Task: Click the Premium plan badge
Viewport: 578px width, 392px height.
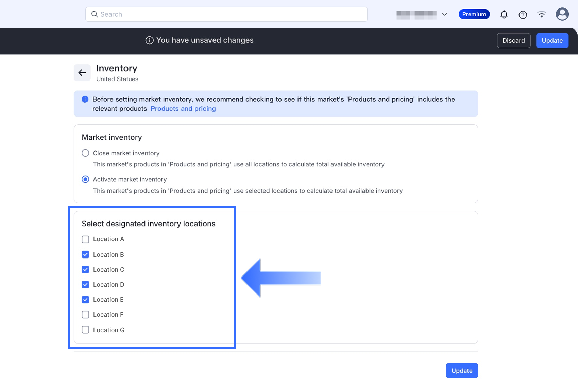Action: coord(474,14)
